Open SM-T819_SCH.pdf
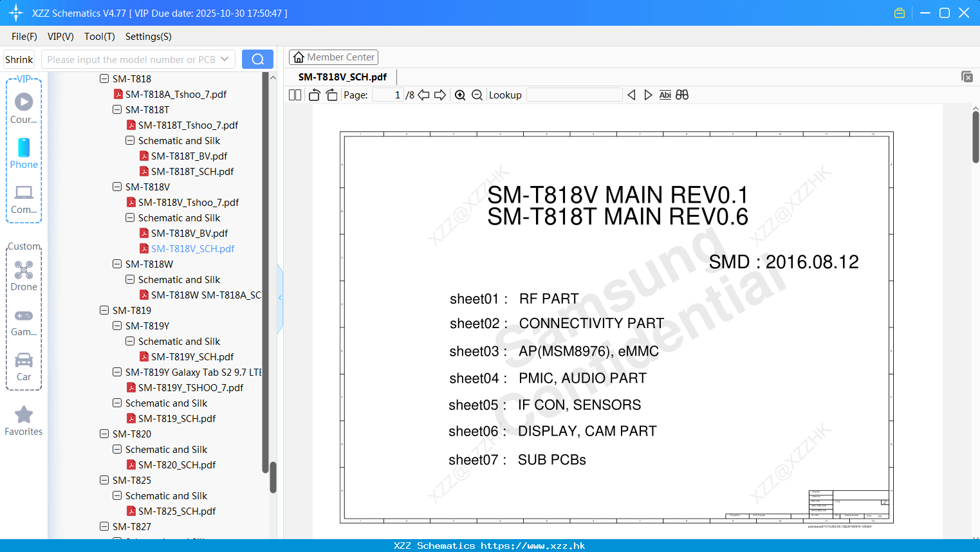This screenshot has width=980, height=552. pos(177,418)
